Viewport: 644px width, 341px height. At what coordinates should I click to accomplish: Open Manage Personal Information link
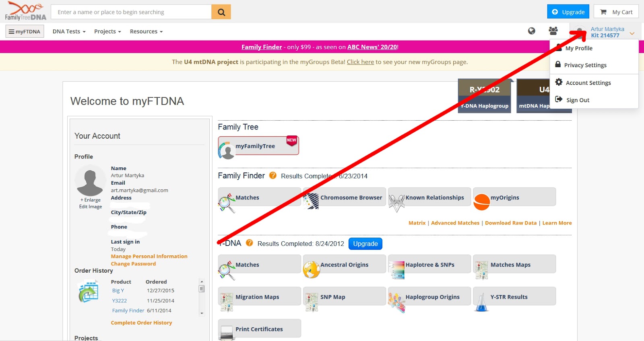149,256
